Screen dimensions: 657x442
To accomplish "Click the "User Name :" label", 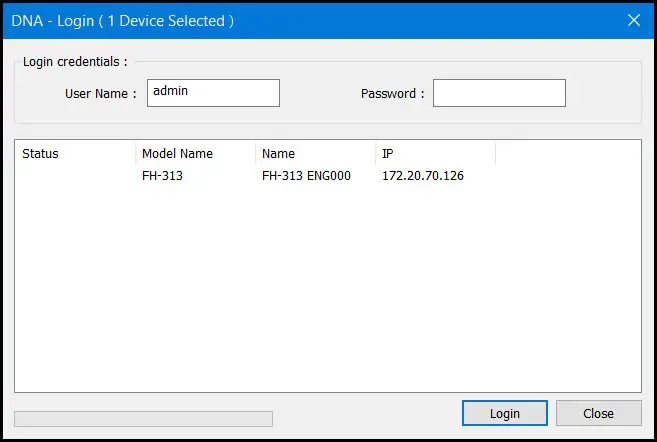I will pyautogui.click(x=101, y=94).
